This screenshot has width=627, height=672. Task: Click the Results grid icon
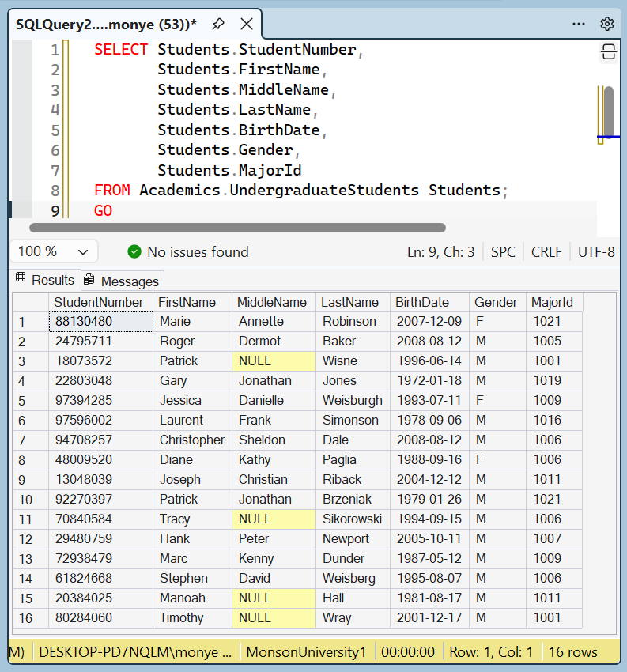pos(21,277)
